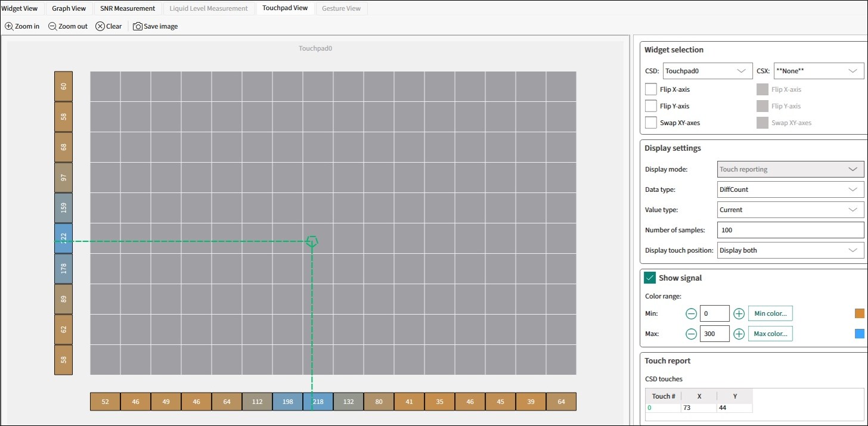Increase Max color range with plus icon
Viewport: 868px width, 426px height.
739,334
